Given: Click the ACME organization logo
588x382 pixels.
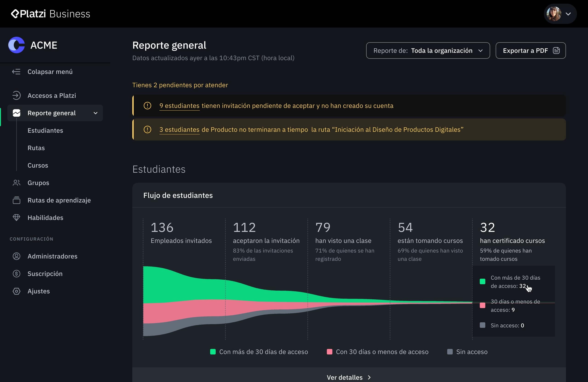Looking at the screenshot, I should (16, 45).
